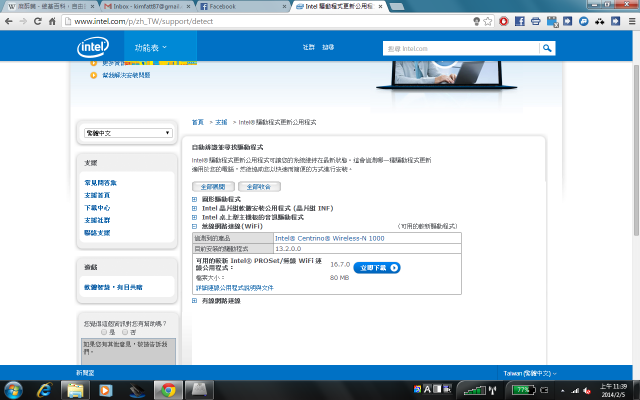Click the lightbulb icon in the address bar
Viewport: 640px width, 400px height.
[476, 21]
